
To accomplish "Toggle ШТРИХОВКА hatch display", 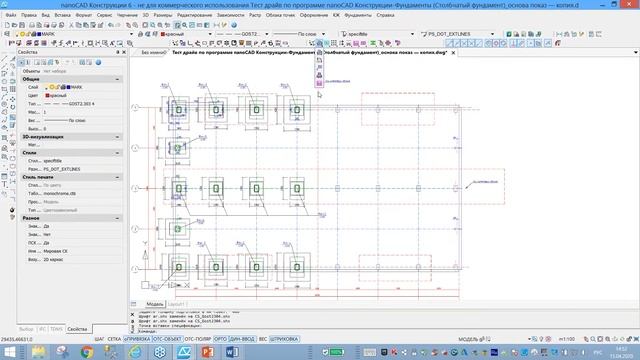I will click(x=284, y=339).
